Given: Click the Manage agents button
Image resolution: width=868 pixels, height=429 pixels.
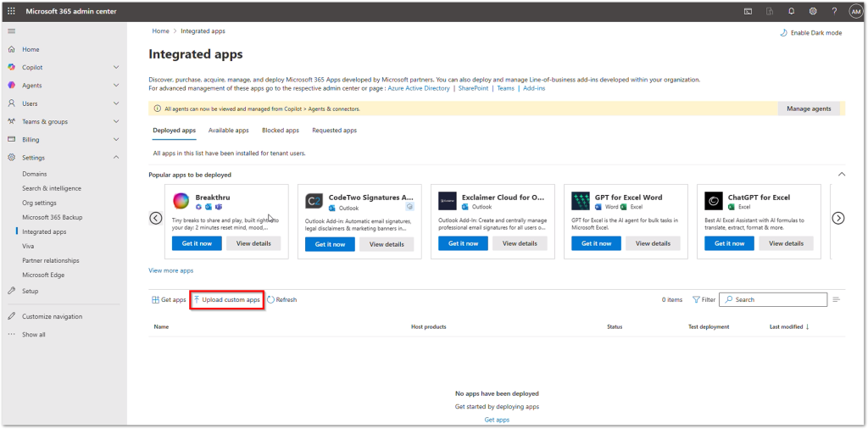Looking at the screenshot, I should click(809, 109).
